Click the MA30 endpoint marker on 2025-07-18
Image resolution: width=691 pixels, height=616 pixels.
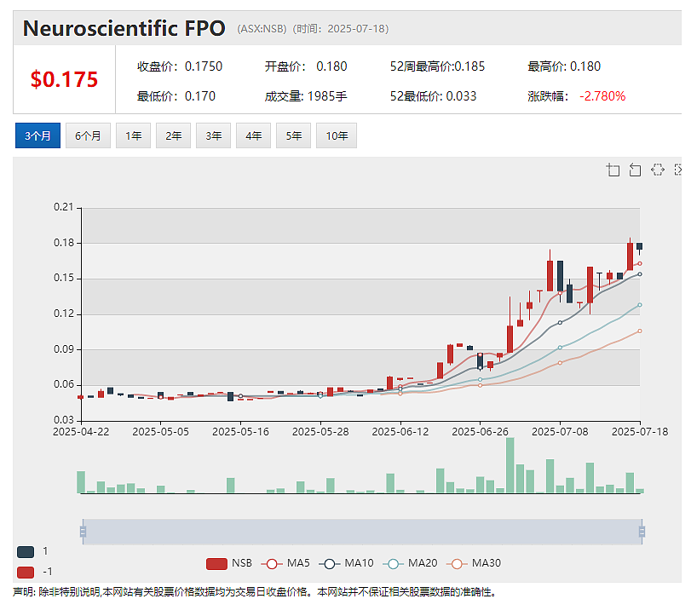click(640, 331)
